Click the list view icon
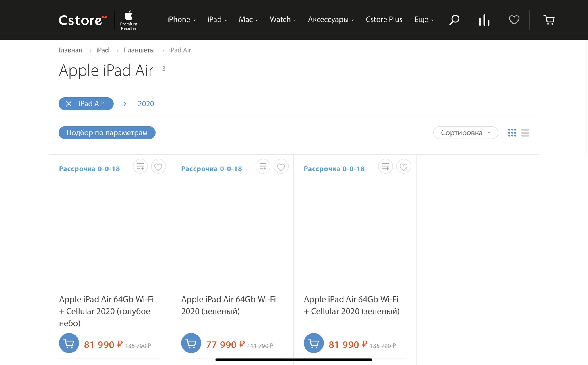Image resolution: width=588 pixels, height=365 pixels. [x=525, y=132]
